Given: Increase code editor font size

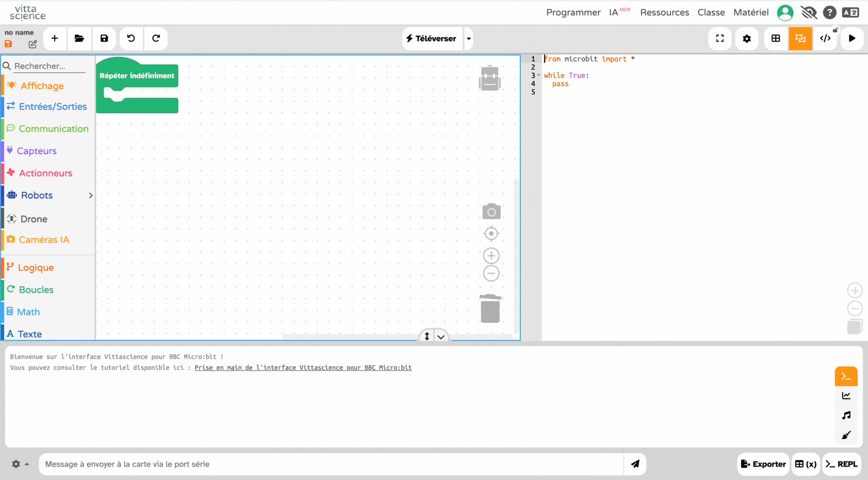Looking at the screenshot, I should [x=855, y=290].
